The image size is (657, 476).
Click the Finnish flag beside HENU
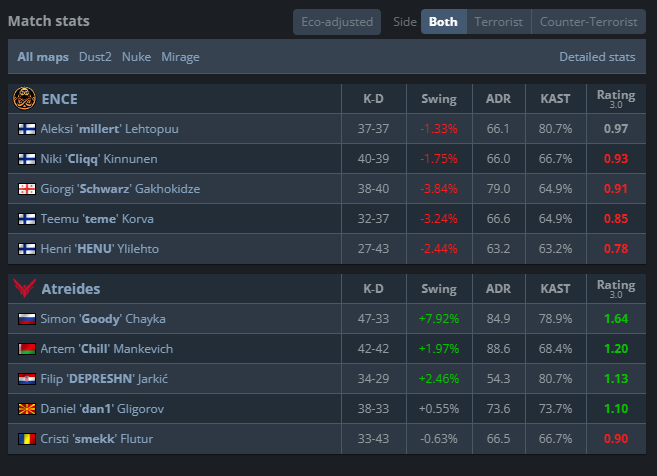tap(27, 249)
